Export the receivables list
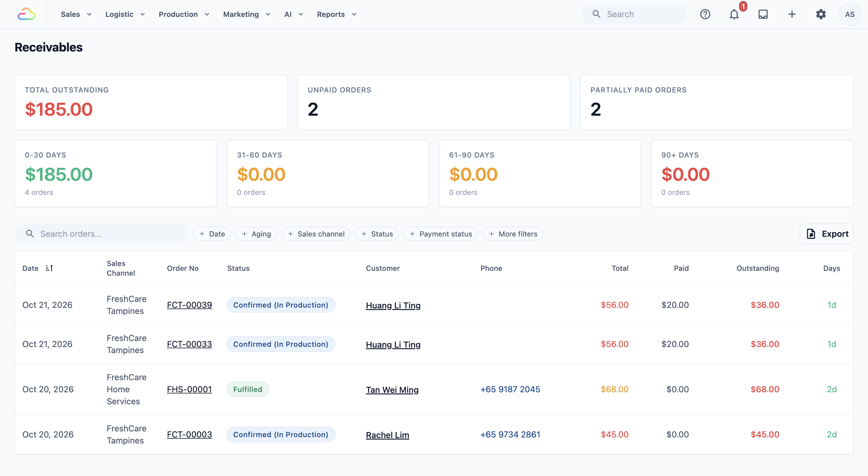868x476 pixels. [826, 234]
